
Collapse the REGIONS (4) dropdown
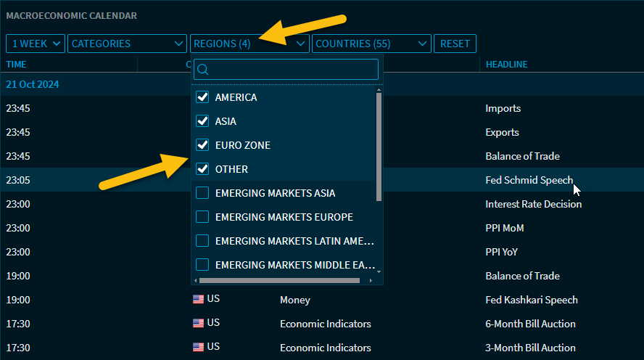coord(249,44)
